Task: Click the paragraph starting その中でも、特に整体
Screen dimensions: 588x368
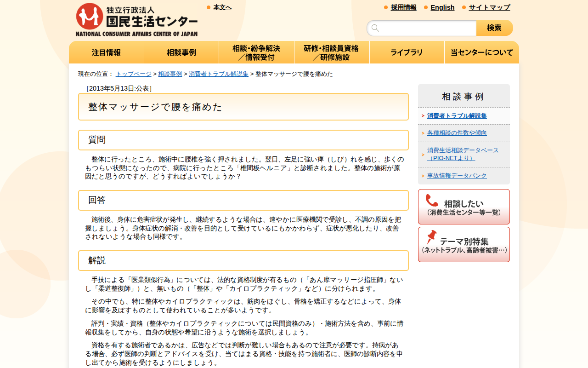Action: click(x=243, y=306)
